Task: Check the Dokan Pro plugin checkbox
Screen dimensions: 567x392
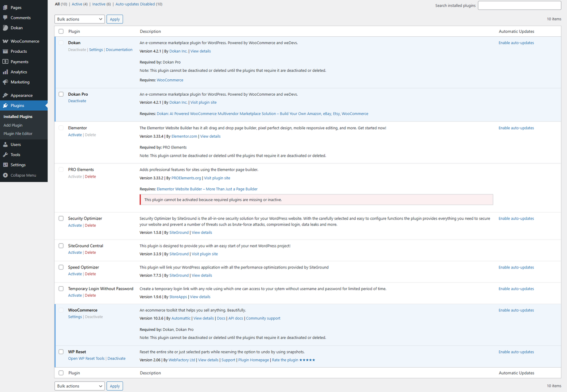Action: pos(61,94)
